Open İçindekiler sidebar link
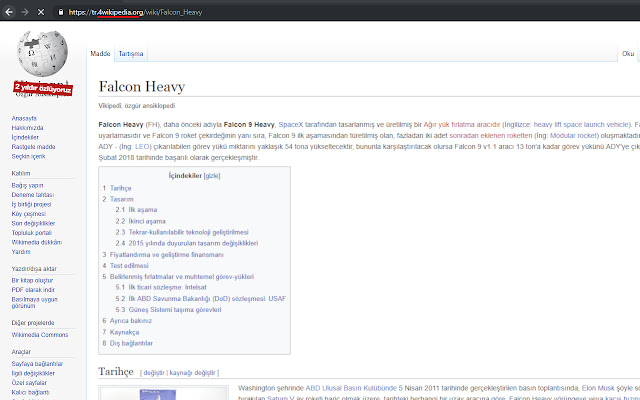640x400 pixels. pos(25,137)
